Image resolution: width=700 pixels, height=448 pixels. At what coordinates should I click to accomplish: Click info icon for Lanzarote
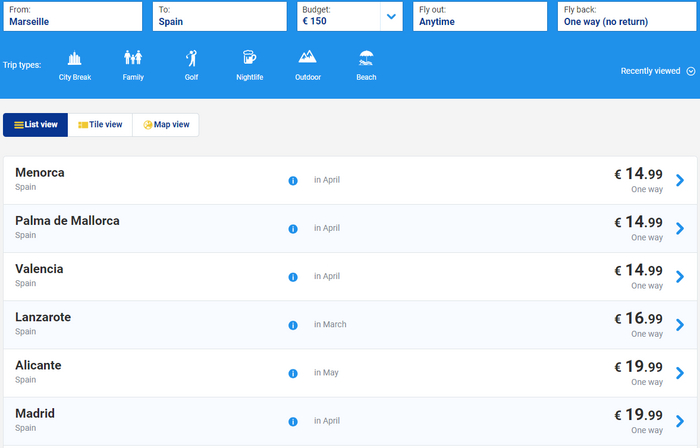(x=293, y=325)
